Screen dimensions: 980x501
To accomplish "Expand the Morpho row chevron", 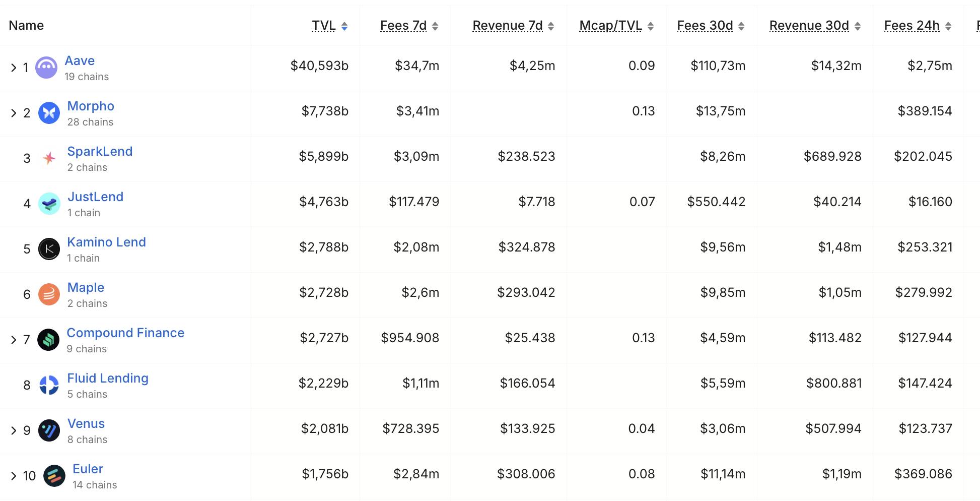I will point(14,113).
